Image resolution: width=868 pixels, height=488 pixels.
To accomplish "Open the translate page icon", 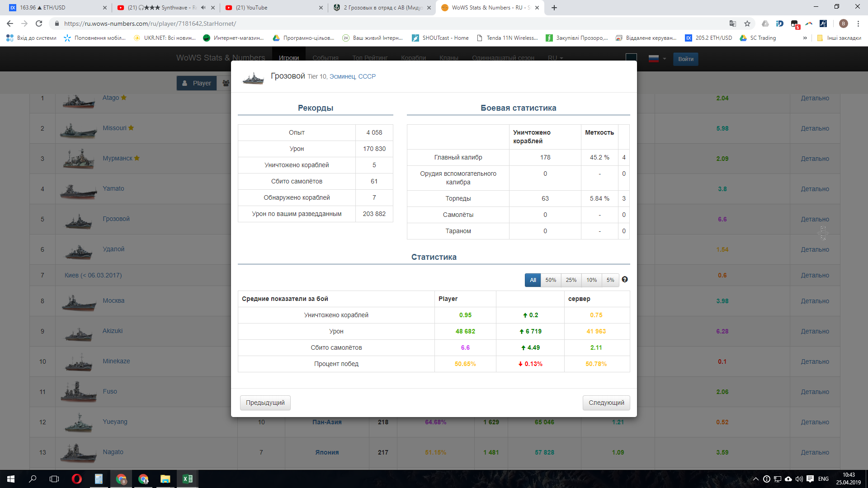I will [733, 23].
